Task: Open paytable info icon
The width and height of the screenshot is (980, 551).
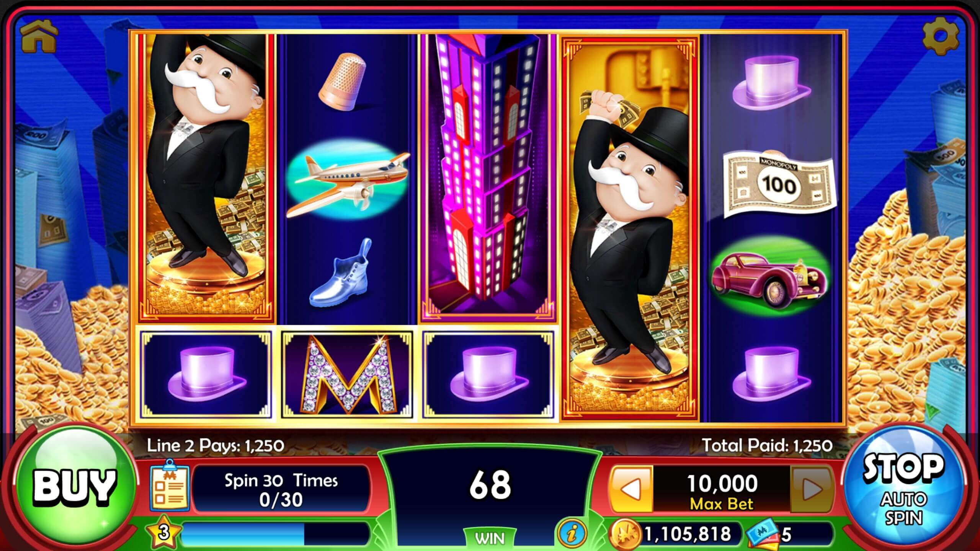Action: (x=573, y=532)
